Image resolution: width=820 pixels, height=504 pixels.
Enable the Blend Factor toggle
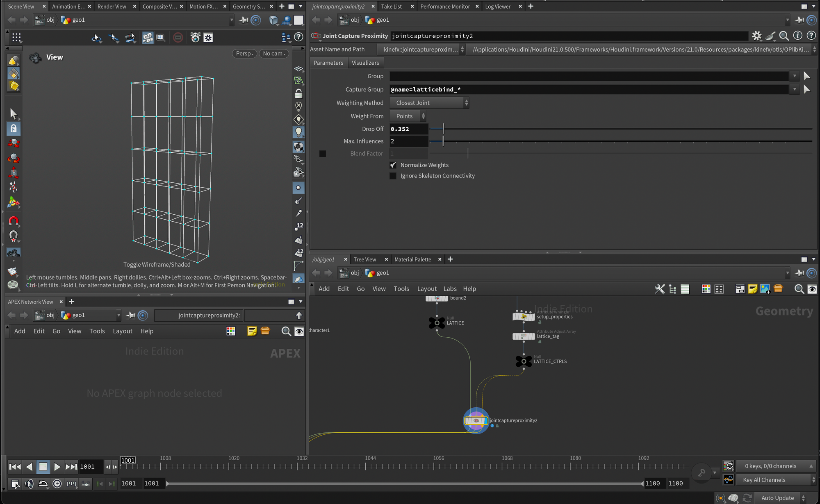(323, 154)
